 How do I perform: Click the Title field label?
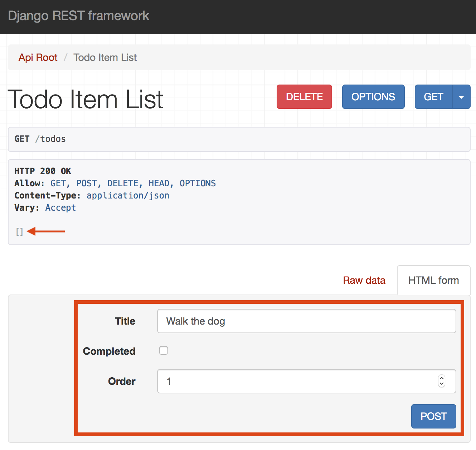pyautogui.click(x=125, y=321)
